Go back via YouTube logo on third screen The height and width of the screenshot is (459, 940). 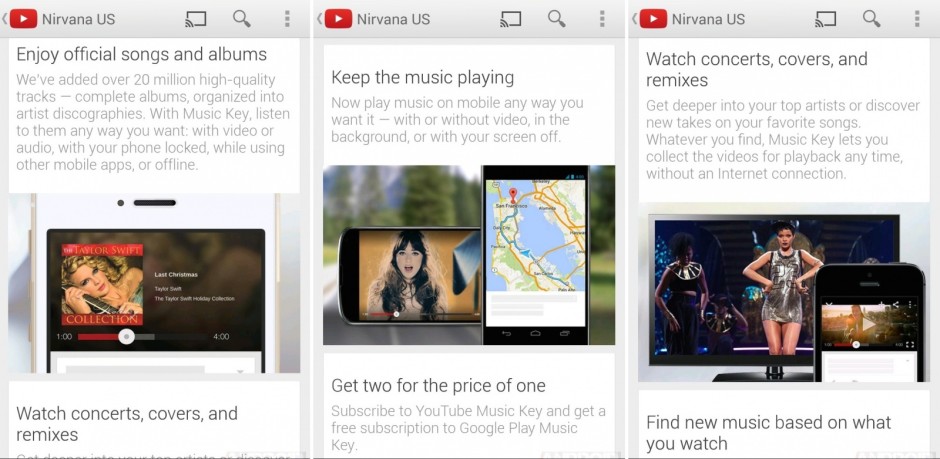click(x=653, y=19)
